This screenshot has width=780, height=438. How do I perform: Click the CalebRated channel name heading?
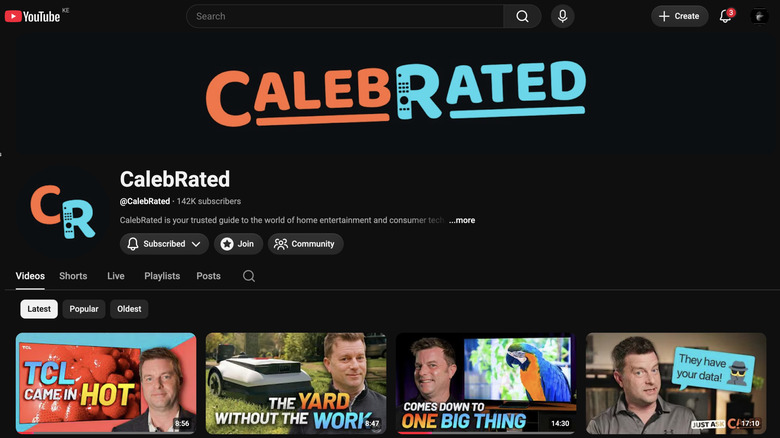pos(175,179)
